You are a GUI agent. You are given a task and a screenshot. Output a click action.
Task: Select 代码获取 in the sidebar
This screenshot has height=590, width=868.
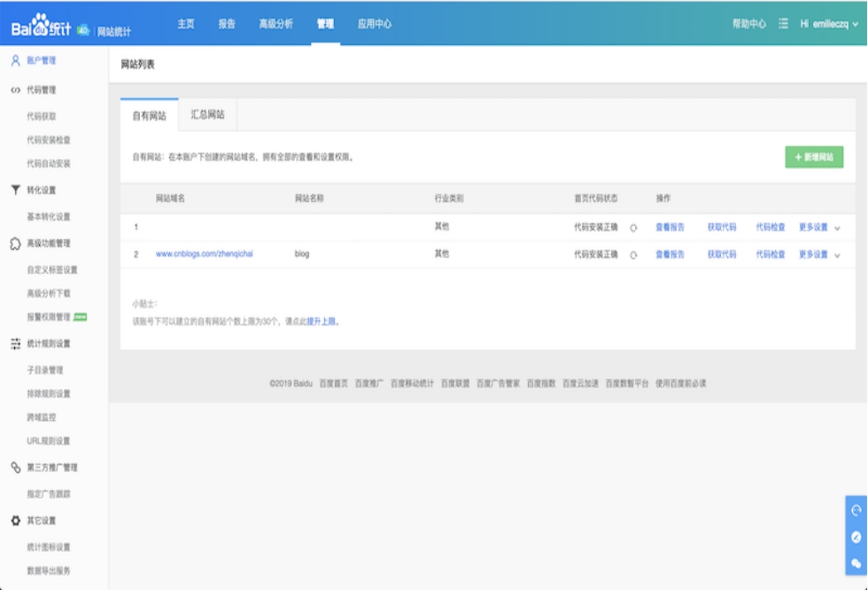(42, 116)
